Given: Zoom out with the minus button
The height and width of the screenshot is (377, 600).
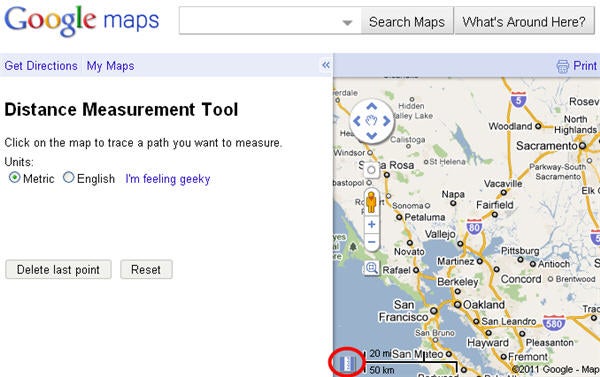Looking at the screenshot, I should tap(372, 242).
